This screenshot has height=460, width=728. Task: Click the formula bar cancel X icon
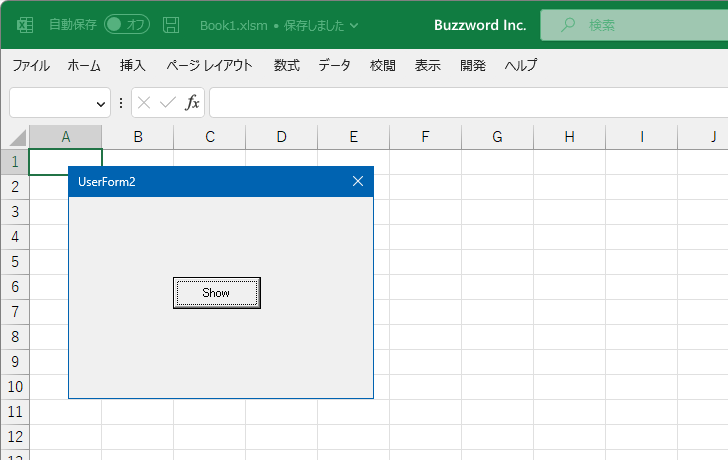pyautogui.click(x=144, y=102)
